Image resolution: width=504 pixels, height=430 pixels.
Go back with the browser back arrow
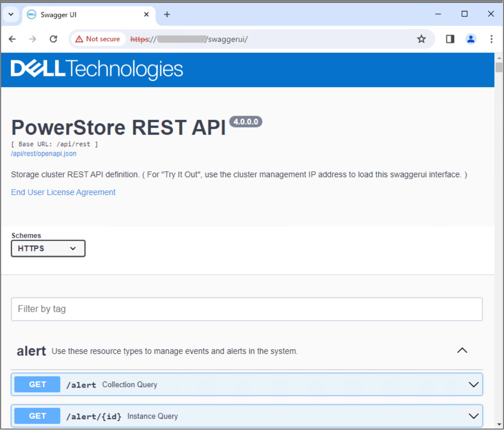click(12, 39)
